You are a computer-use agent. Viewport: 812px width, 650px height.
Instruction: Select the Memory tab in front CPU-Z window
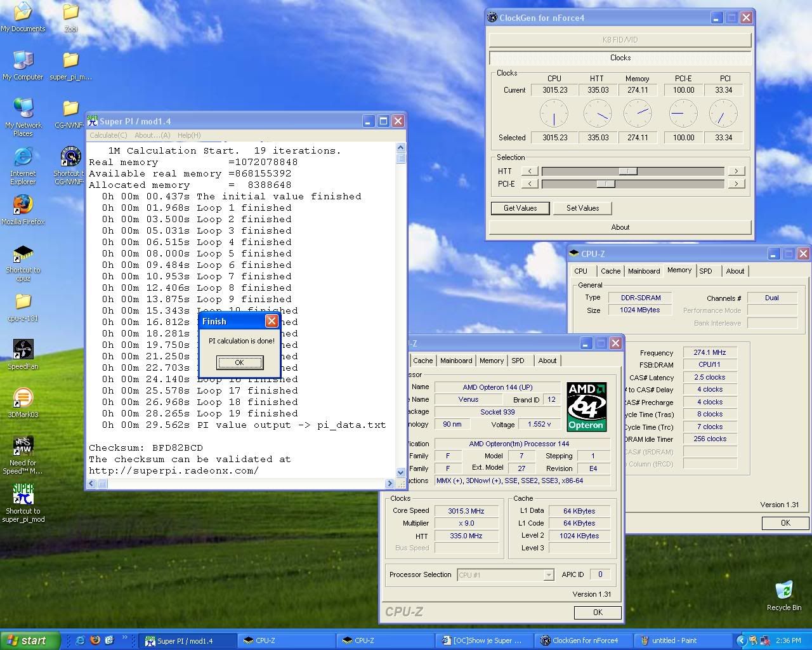tap(491, 361)
